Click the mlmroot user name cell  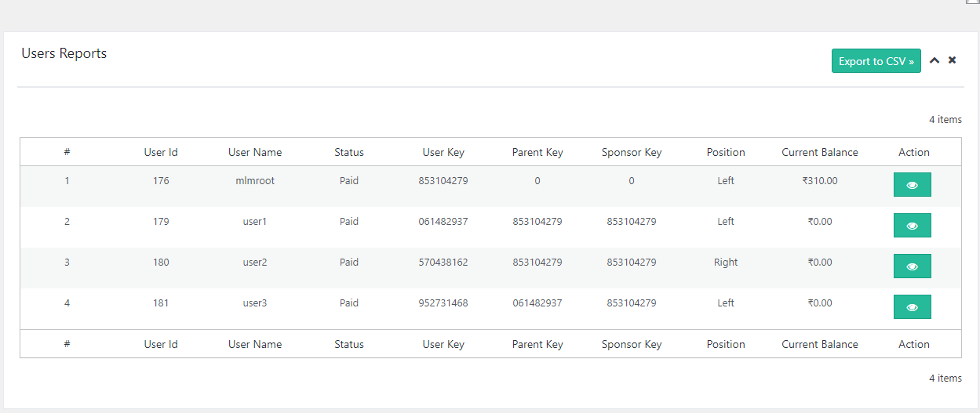pos(255,181)
